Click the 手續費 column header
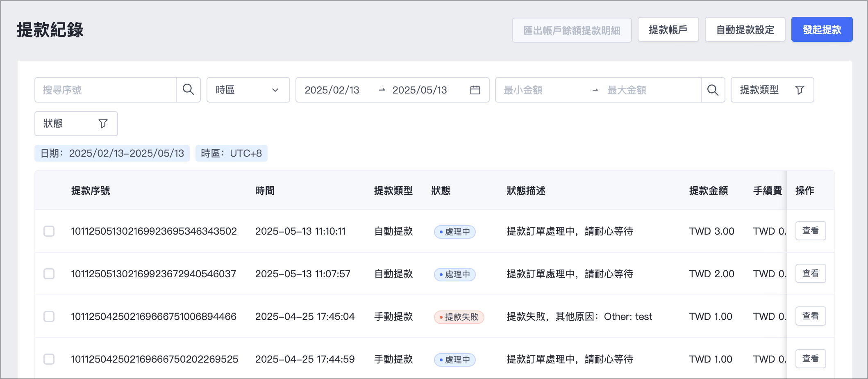This screenshot has height=379, width=868. [768, 190]
